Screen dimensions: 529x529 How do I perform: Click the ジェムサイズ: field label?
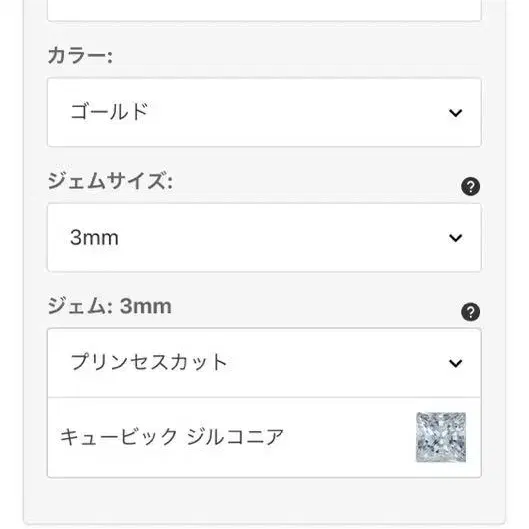coord(110,181)
